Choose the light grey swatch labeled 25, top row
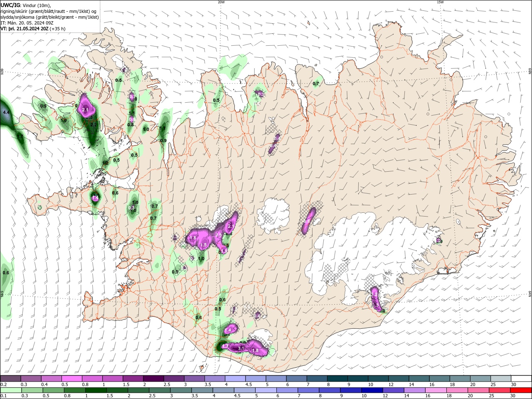532x399 pixels. pos(500,379)
